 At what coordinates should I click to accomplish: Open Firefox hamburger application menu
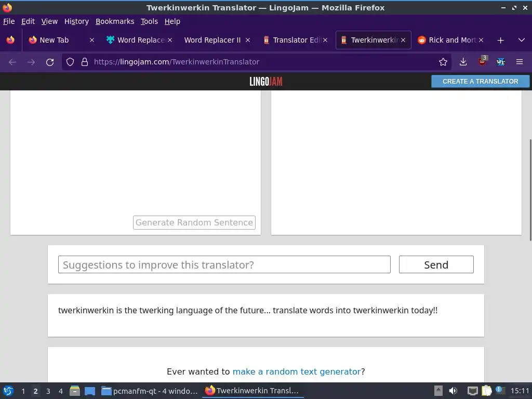pyautogui.click(x=520, y=62)
